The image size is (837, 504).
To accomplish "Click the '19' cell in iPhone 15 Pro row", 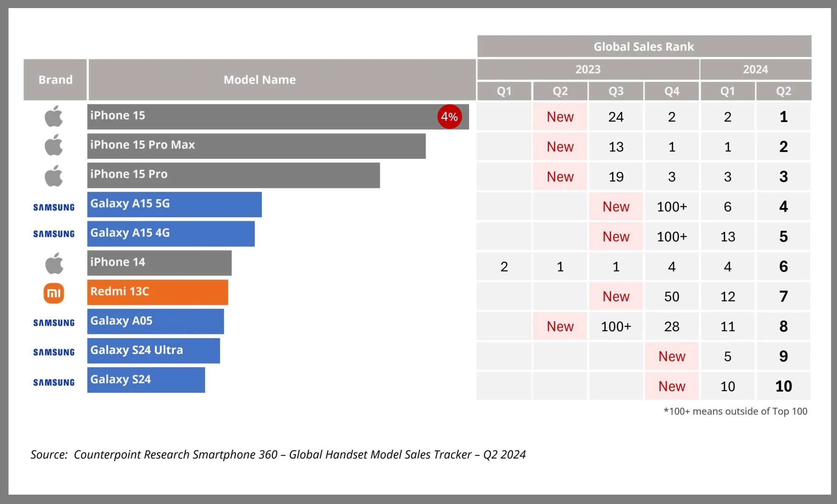I will 616,177.
